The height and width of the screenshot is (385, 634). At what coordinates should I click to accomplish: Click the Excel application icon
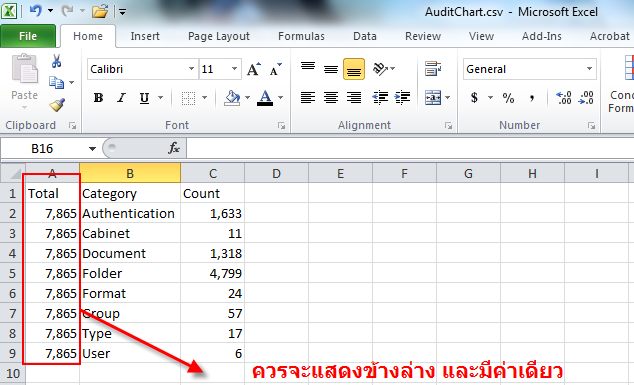(x=9, y=11)
